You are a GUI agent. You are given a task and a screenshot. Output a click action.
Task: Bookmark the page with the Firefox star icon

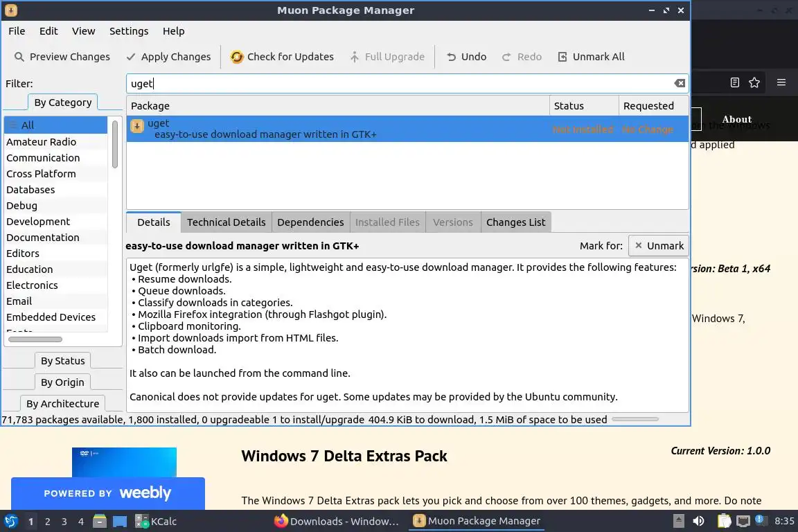[x=754, y=82]
